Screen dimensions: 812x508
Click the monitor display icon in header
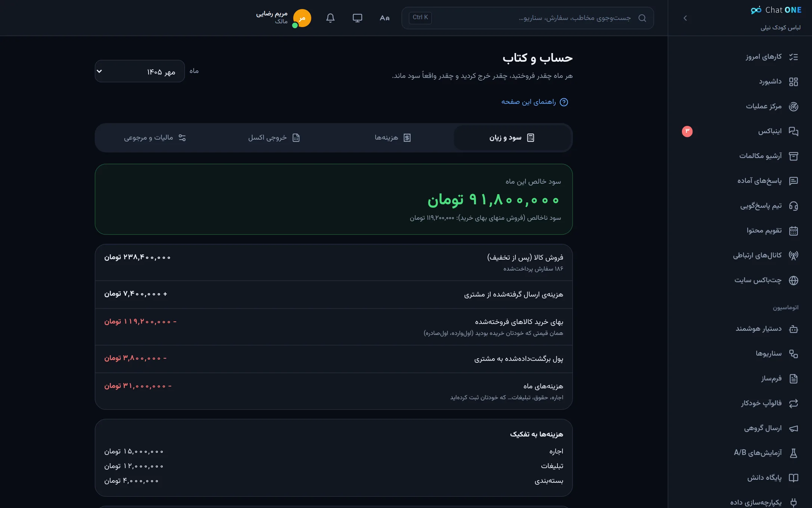coord(357,18)
